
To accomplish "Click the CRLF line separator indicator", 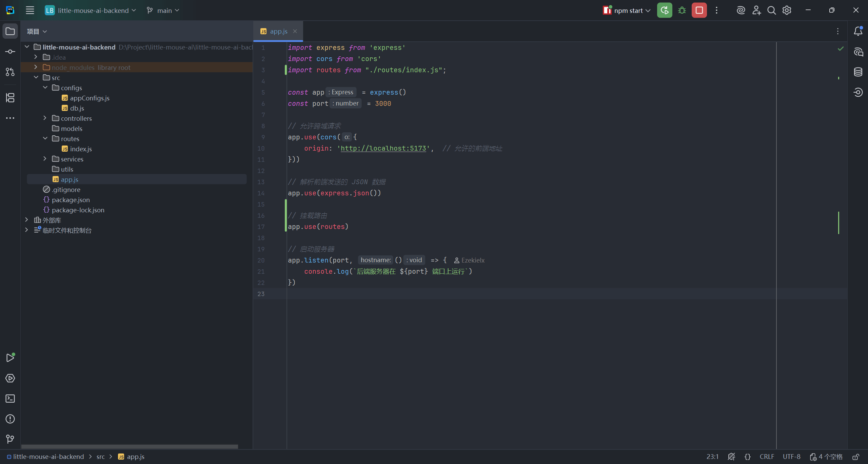I will [767, 457].
